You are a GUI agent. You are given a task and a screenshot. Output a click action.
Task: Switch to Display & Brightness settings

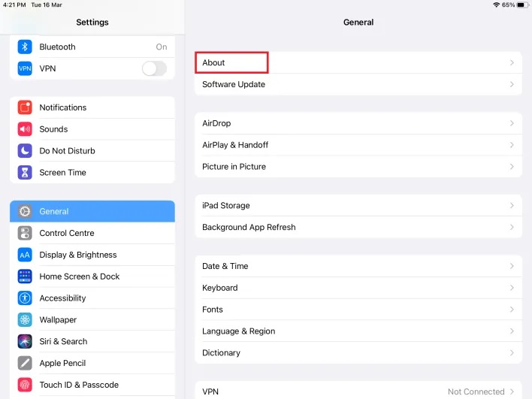click(92, 255)
